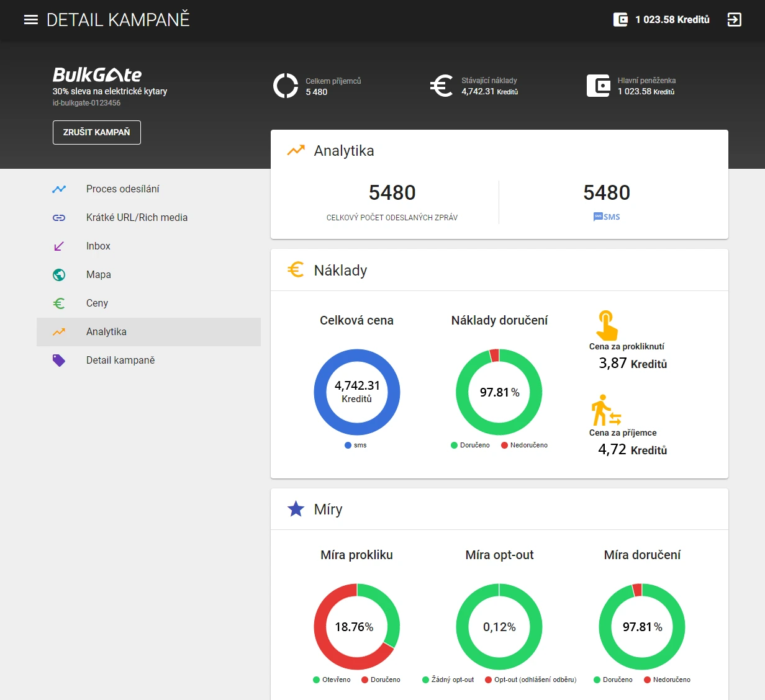765x700 pixels.
Task: Click the wallet icon beside credit balance
Action: click(x=620, y=20)
